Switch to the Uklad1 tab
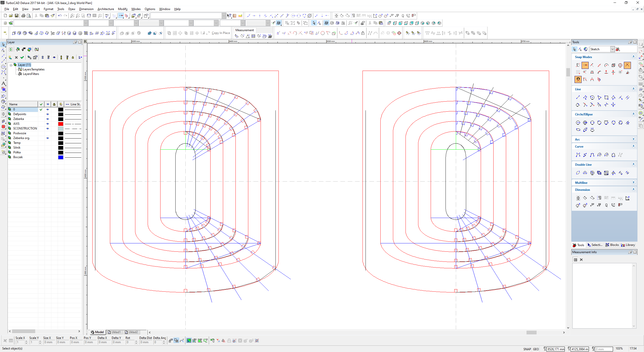 [114, 332]
